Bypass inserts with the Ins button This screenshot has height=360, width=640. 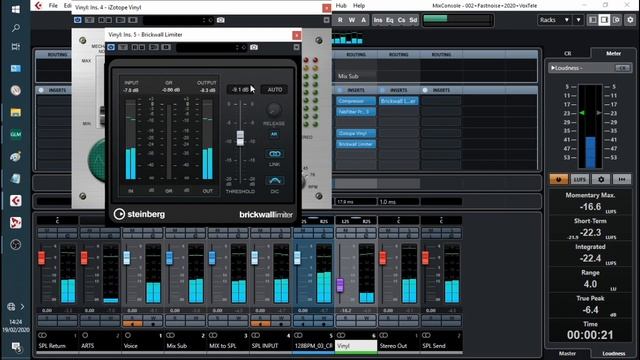[x=378, y=20]
